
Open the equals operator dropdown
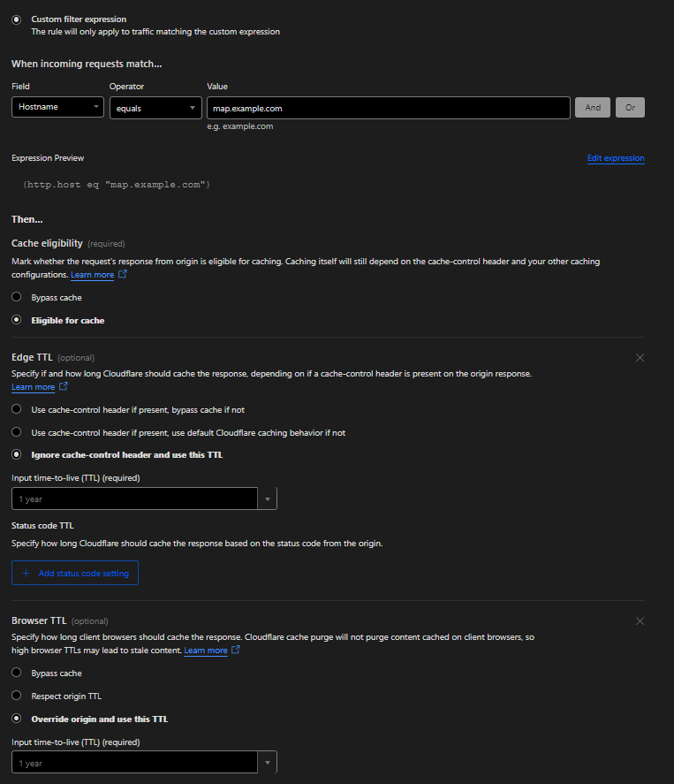[155, 108]
